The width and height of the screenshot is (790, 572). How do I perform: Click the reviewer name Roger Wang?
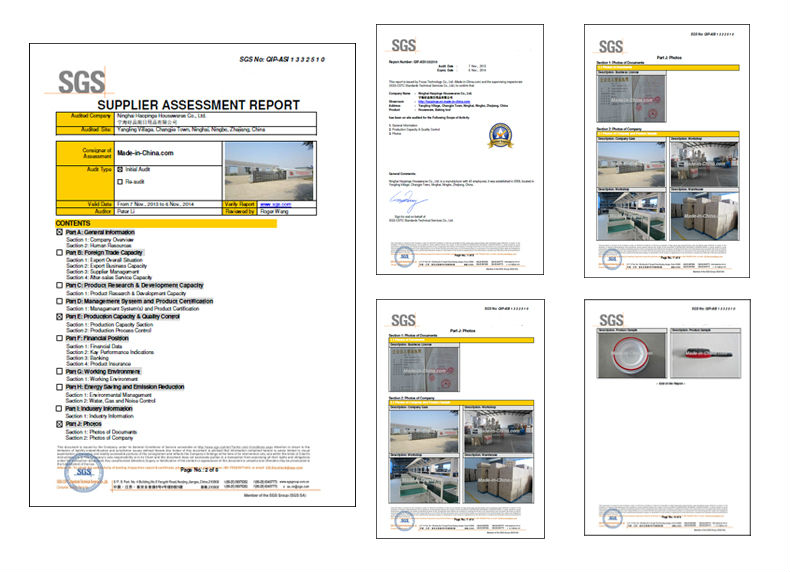coord(274,212)
